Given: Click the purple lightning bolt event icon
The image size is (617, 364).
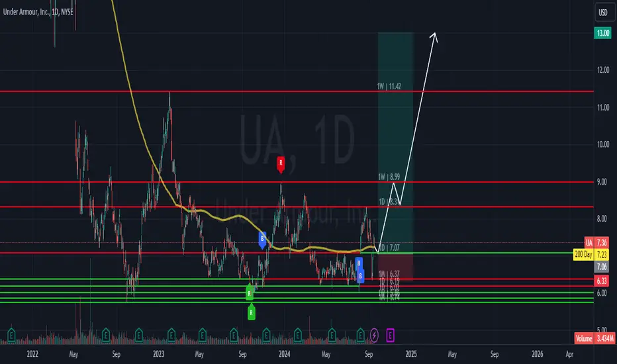Looking at the screenshot, I should coord(374,336).
